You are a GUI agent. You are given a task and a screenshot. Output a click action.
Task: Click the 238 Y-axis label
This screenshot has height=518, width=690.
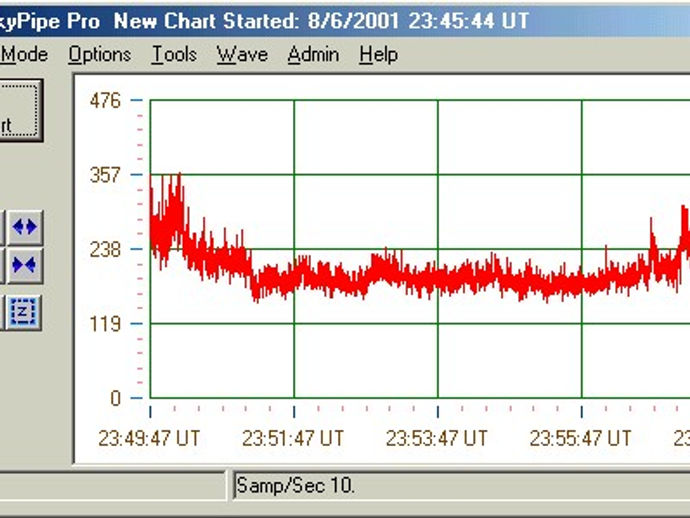click(x=105, y=250)
